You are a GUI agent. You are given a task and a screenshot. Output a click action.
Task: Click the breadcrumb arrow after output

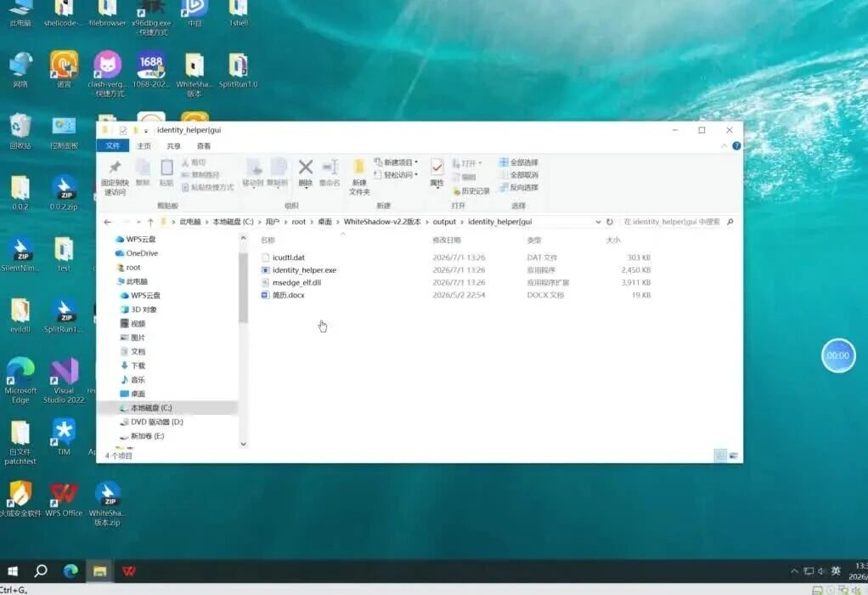tap(462, 222)
